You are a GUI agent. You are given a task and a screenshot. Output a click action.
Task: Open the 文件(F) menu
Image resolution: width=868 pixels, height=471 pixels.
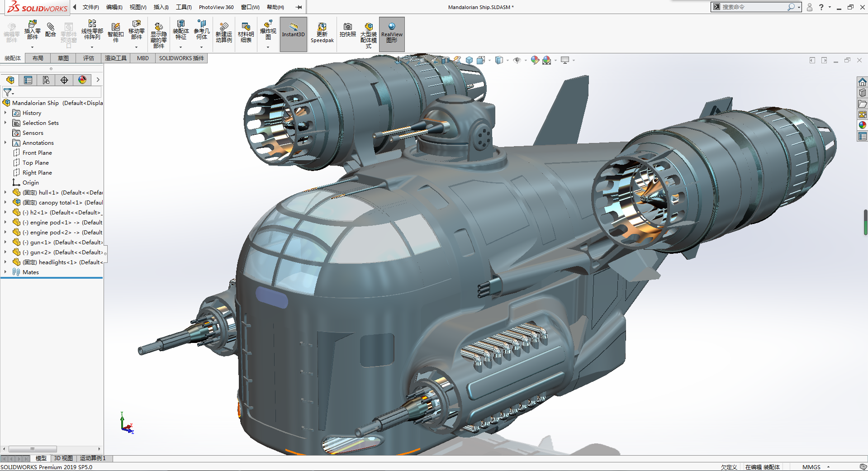point(91,7)
